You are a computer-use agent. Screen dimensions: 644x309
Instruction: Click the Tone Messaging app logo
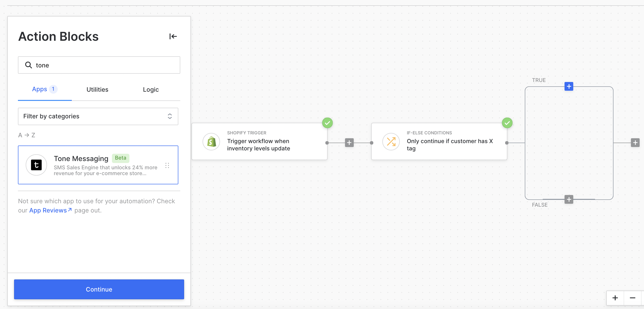click(36, 165)
